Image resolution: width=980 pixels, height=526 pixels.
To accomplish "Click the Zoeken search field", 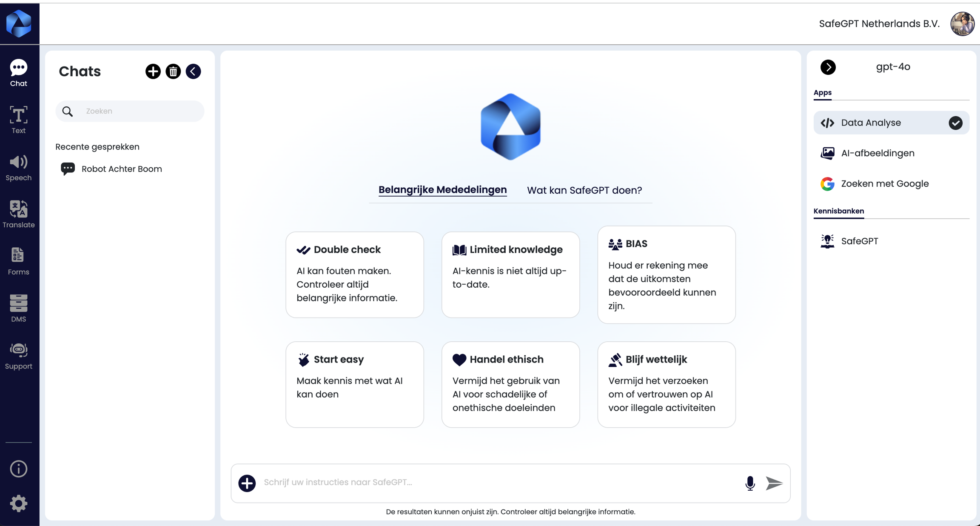I will (x=140, y=111).
